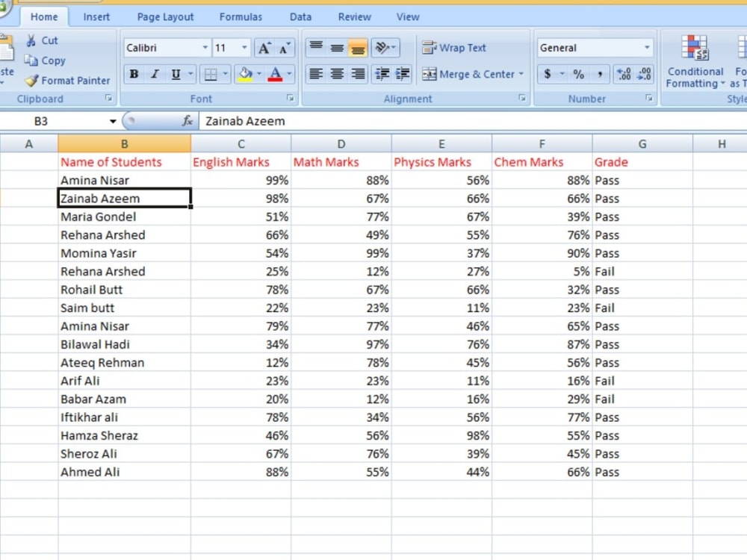The width and height of the screenshot is (747, 560).
Task: Click the Copy icon
Action: pyautogui.click(x=31, y=60)
